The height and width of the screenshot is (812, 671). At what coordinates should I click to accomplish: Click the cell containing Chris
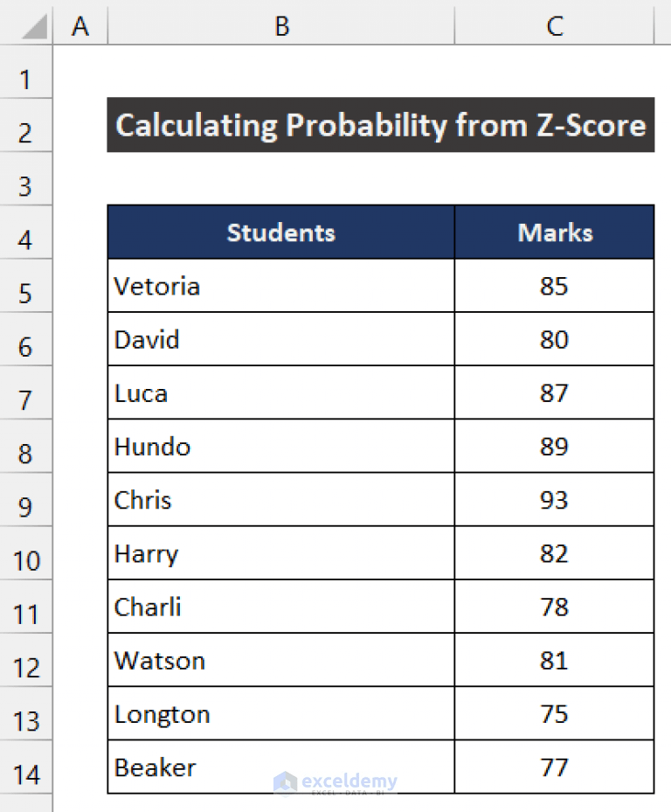pos(280,500)
